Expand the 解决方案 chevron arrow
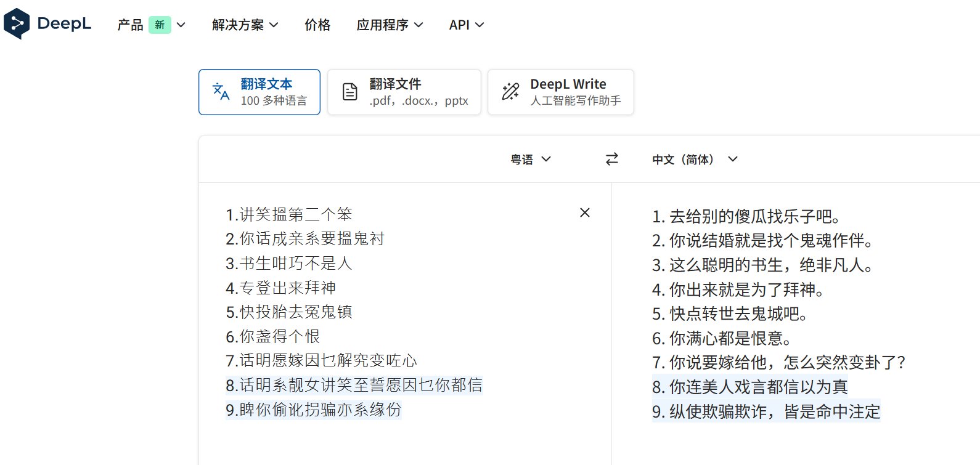The image size is (980, 465). (x=274, y=25)
